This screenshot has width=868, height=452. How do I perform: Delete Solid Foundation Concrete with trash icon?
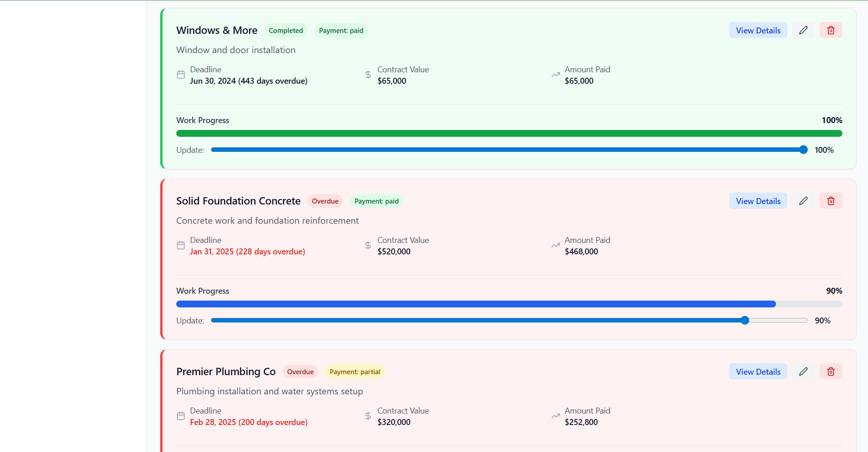(x=830, y=201)
